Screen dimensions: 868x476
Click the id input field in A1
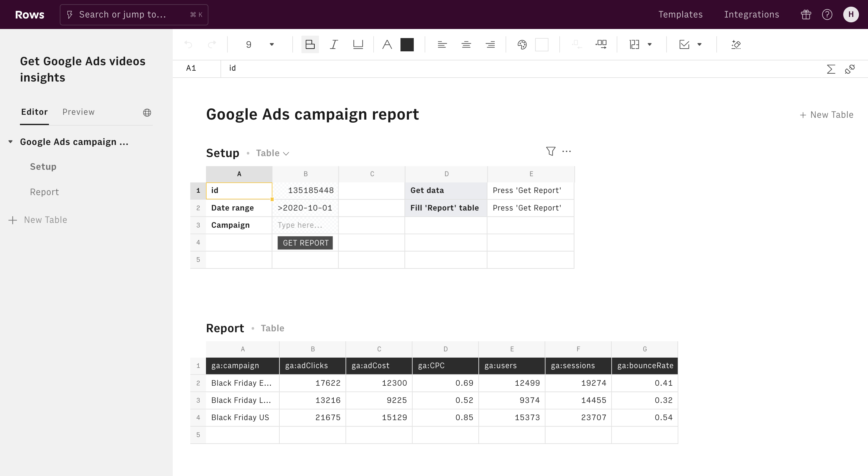pos(239,190)
